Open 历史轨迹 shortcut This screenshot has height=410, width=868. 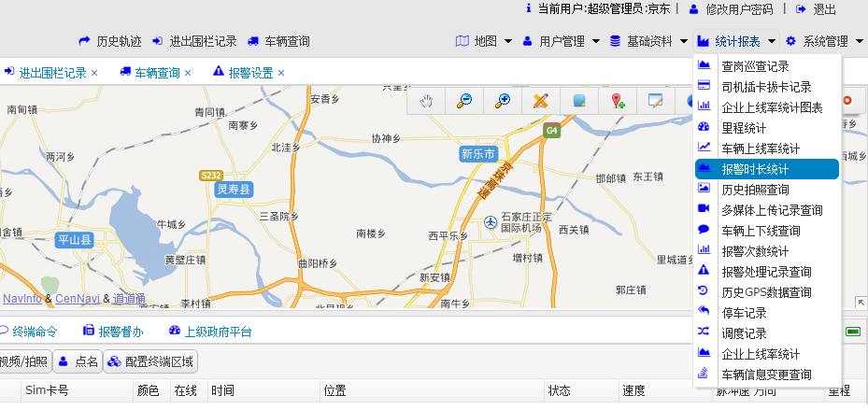[110, 41]
